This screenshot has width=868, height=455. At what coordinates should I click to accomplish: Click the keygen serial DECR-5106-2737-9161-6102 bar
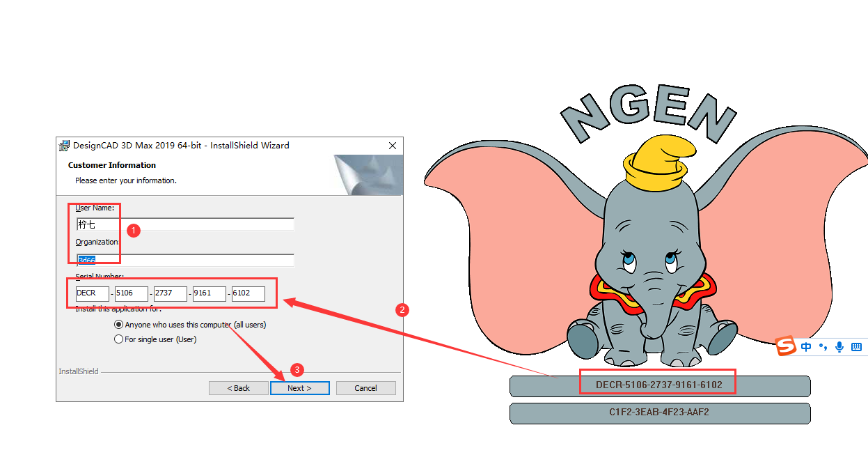pos(659,385)
